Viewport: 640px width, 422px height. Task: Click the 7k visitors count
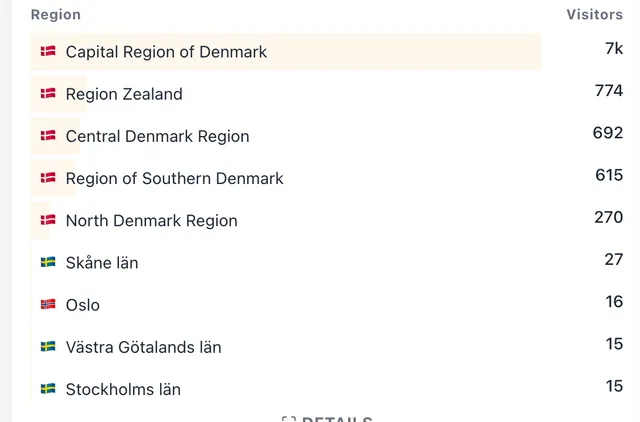pyautogui.click(x=613, y=49)
